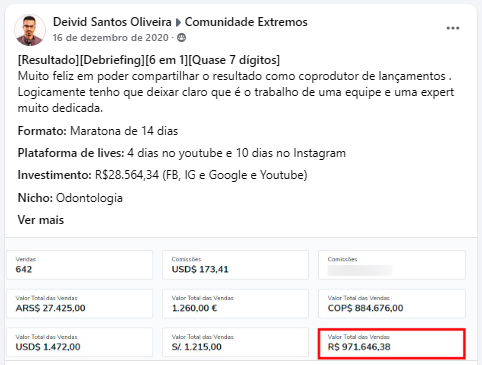Image resolution: width=482 pixels, height=365 pixels.
Task: Click the highlighted R$ 971.646,38 card
Action: click(392, 344)
